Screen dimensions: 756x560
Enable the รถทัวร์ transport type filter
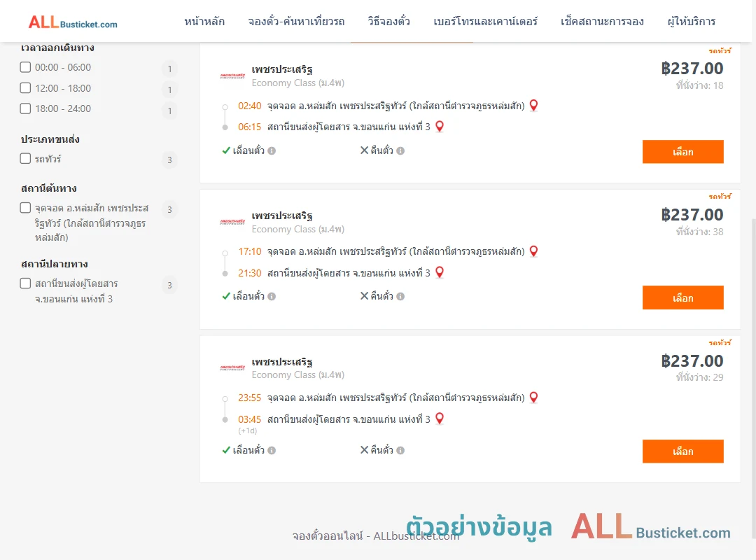point(25,159)
